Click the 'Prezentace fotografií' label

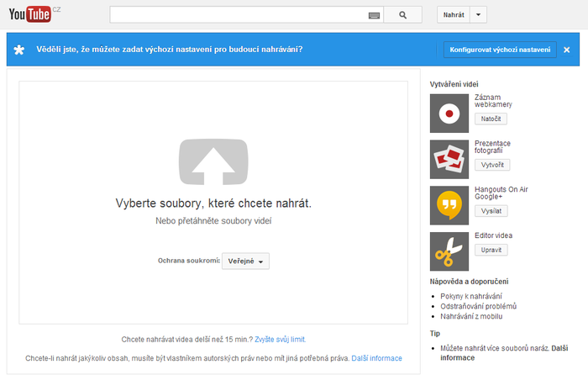click(492, 147)
